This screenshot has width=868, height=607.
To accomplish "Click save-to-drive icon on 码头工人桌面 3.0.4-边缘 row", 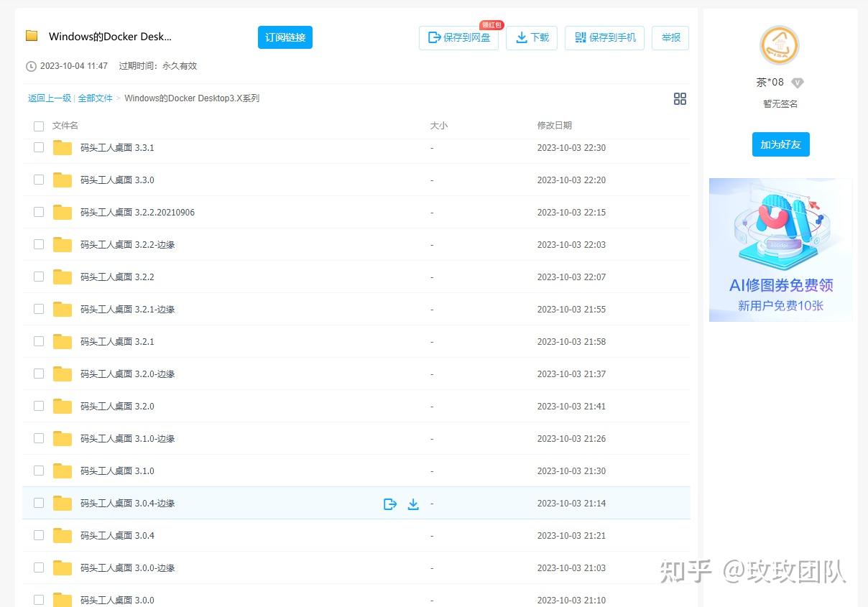I will click(390, 504).
